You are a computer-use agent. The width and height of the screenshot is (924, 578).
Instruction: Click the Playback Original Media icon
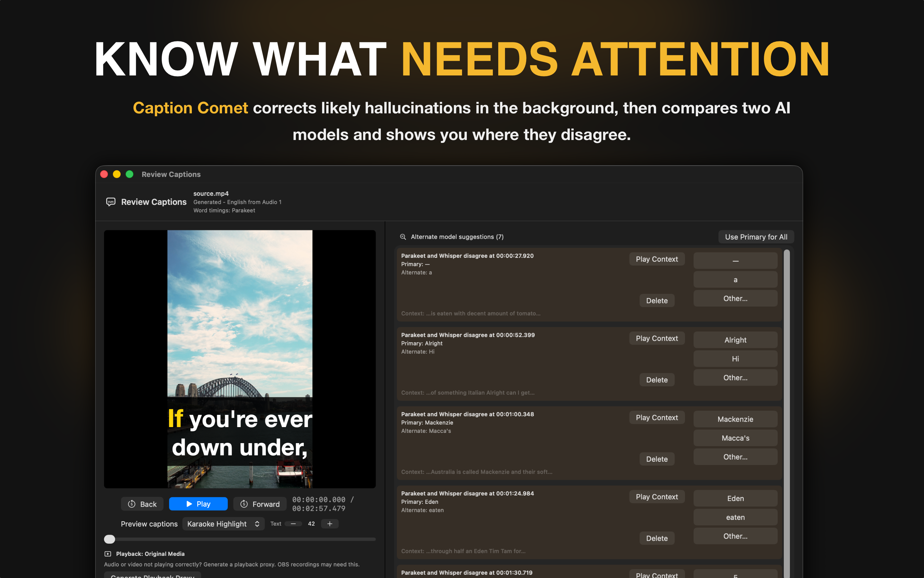108,554
